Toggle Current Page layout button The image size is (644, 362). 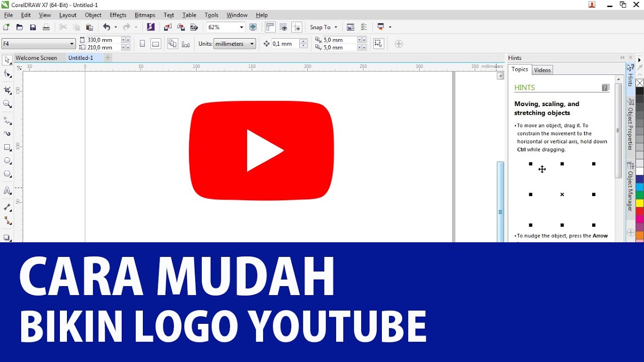[186, 44]
